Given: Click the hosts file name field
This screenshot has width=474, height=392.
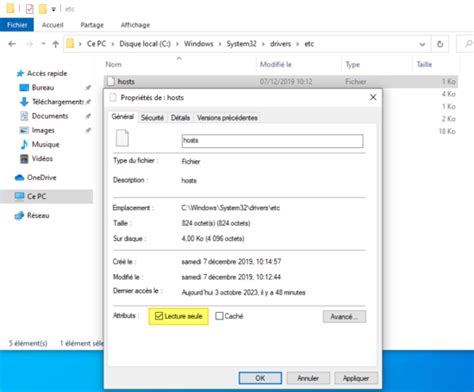Looking at the screenshot, I should 272,141.
